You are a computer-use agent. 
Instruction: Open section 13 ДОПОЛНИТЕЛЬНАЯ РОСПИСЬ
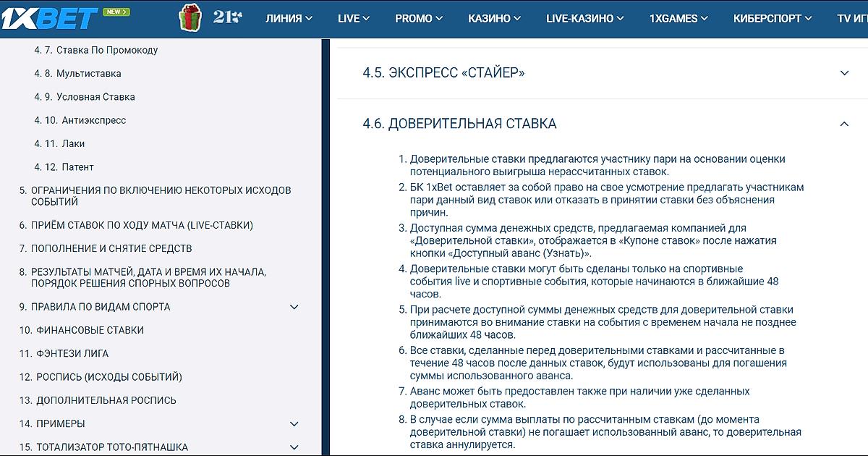[98, 400]
